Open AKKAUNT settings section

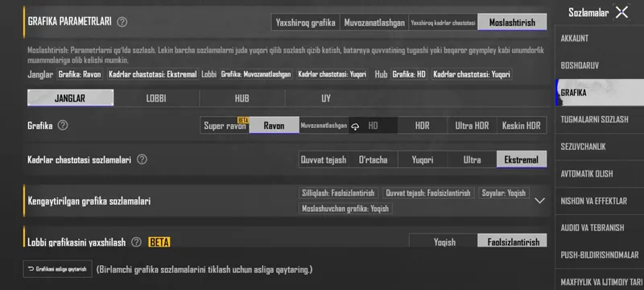tap(600, 38)
